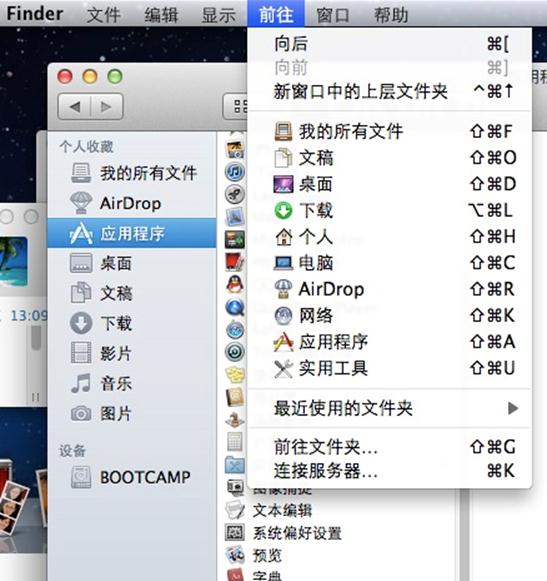Select 文本编辑 in the application list
547x581 pixels.
click(282, 511)
